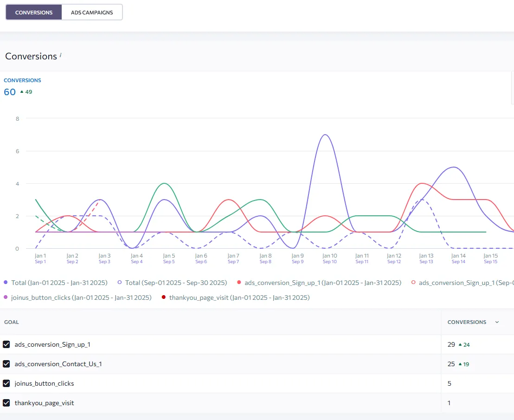Screen dimensions: 514x420
Task: Switch to the Conversions tab
Action: 34,12
